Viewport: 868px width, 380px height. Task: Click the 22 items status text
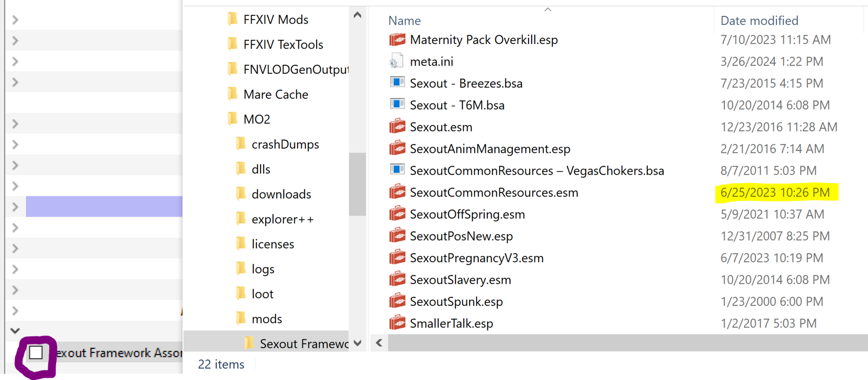point(221,364)
